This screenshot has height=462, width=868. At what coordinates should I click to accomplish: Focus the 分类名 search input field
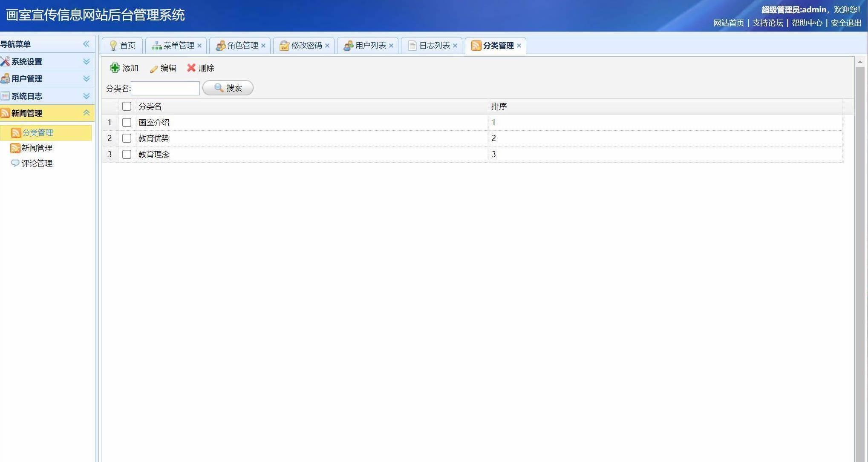click(165, 88)
